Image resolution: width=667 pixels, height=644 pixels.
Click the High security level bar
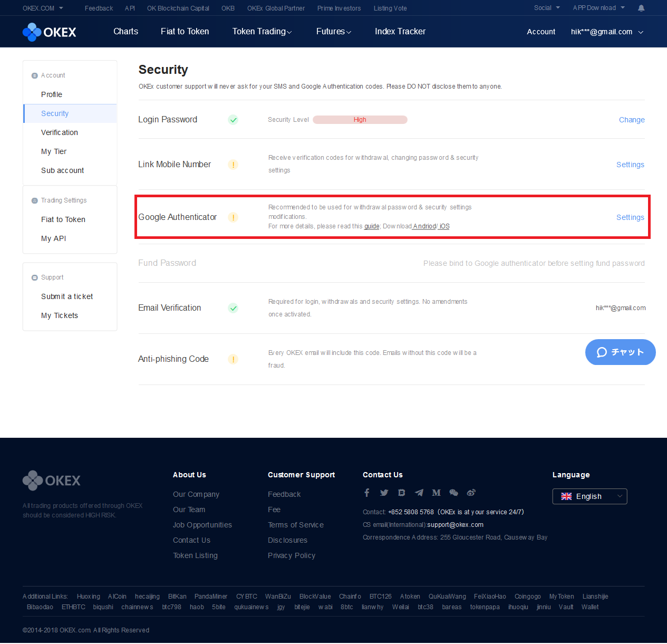(x=360, y=120)
